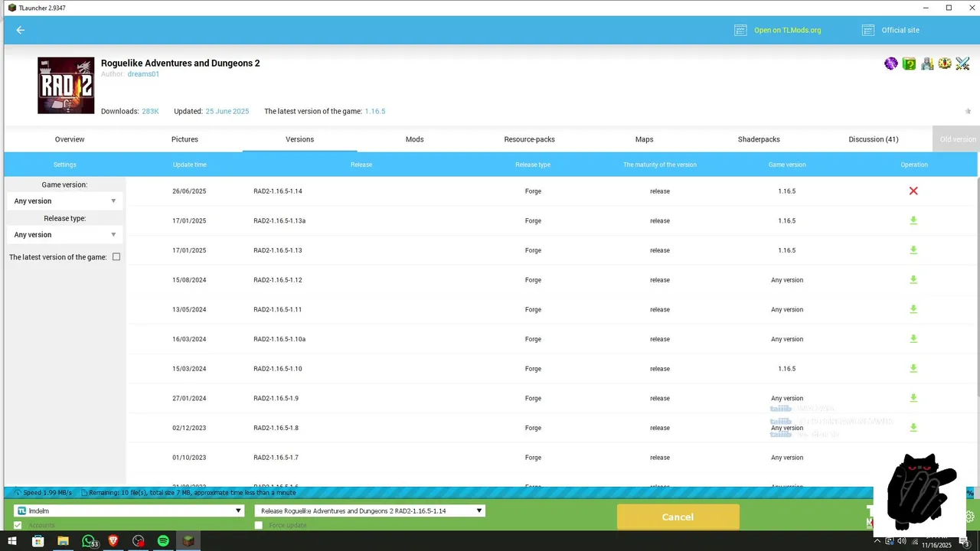This screenshot has width=980, height=551.
Task: Click the cancel-install red X for RAD2-1.16.5-1.14
Action: (x=913, y=191)
